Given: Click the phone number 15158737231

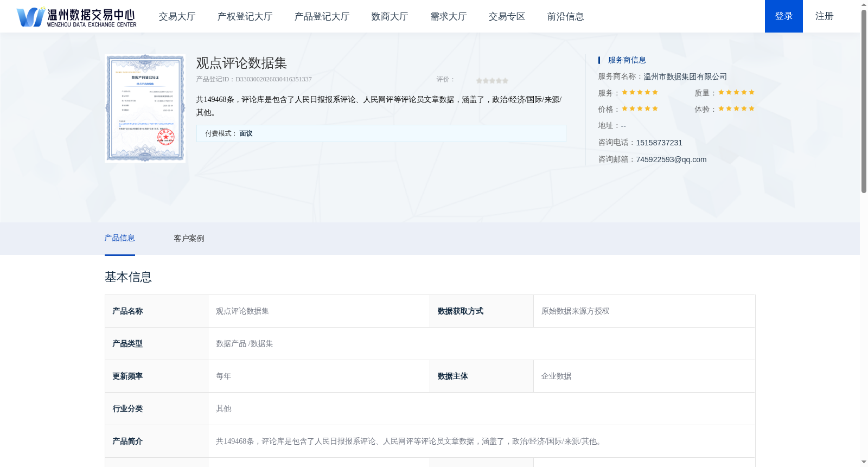Looking at the screenshot, I should tap(659, 143).
